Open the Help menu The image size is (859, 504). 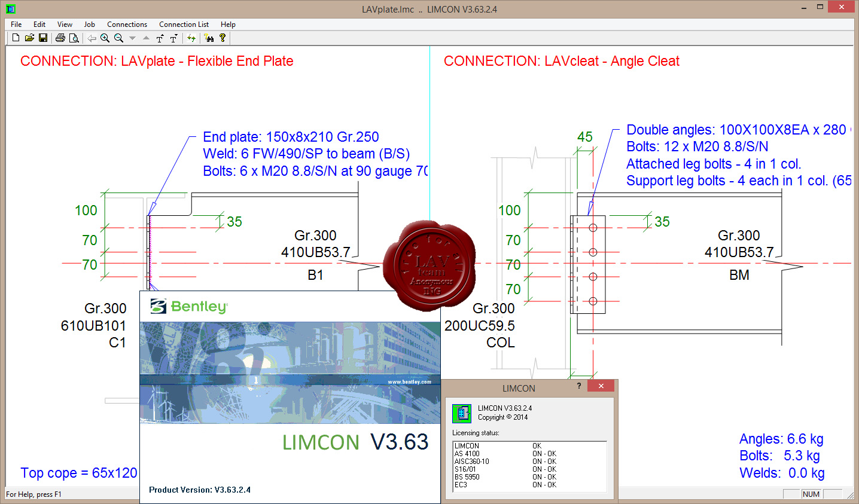228,25
